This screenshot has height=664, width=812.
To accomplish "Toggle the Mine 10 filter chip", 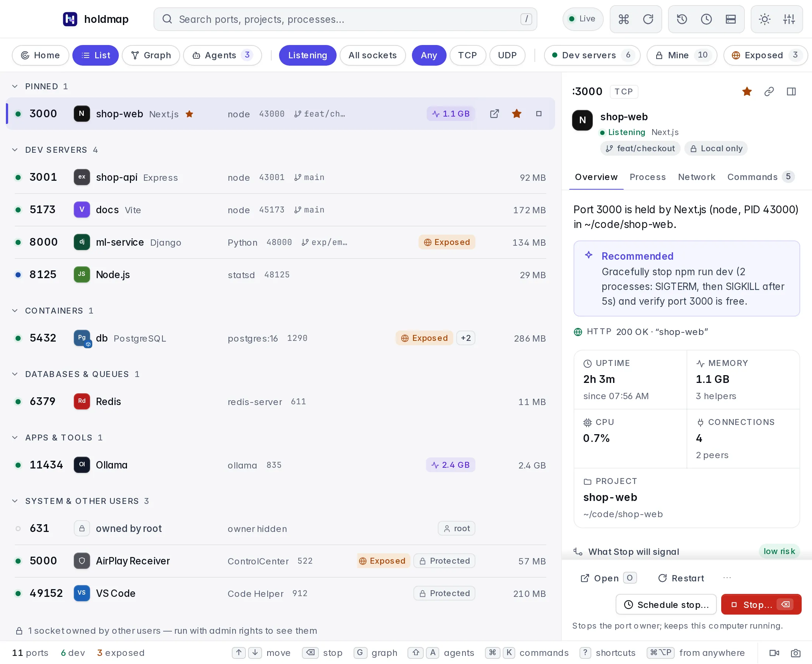I will [681, 55].
